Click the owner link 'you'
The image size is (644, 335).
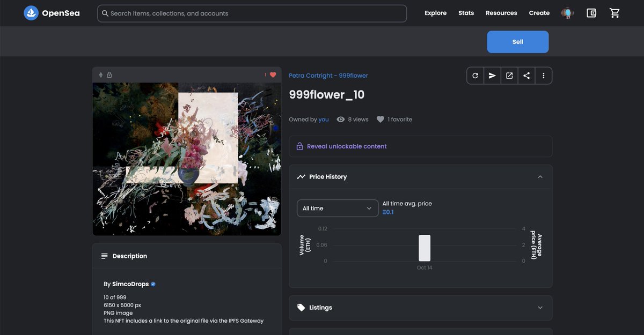pyautogui.click(x=324, y=120)
